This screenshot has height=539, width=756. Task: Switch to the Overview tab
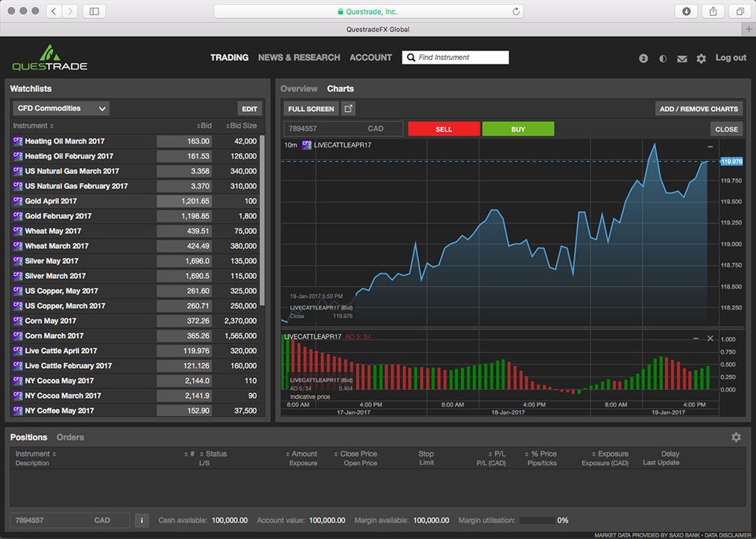tap(299, 89)
